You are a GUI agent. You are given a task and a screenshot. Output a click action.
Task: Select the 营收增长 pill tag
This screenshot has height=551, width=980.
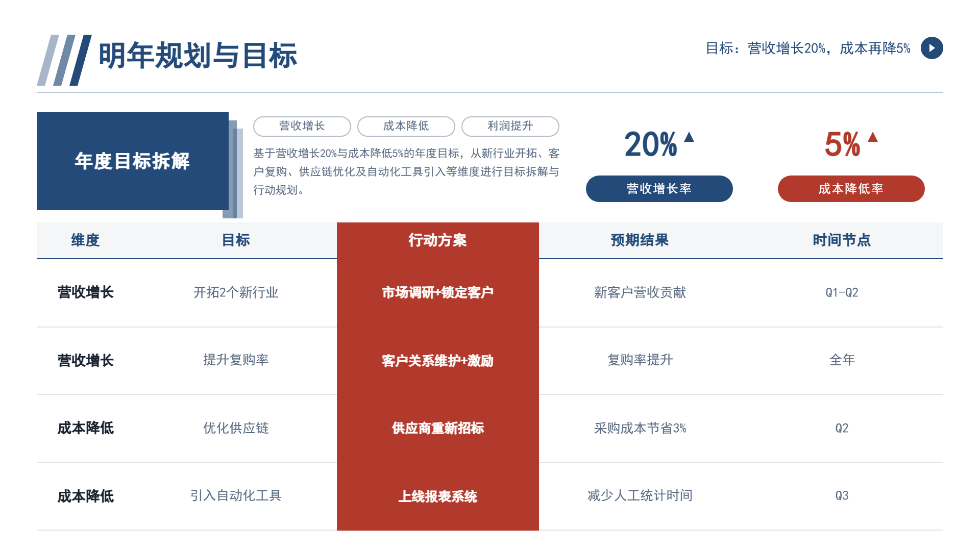[x=302, y=126]
